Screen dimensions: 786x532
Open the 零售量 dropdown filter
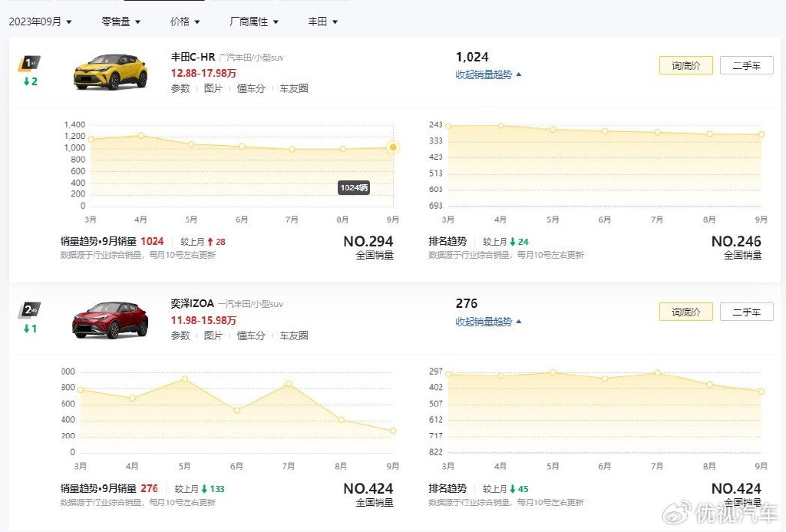pyautogui.click(x=121, y=21)
